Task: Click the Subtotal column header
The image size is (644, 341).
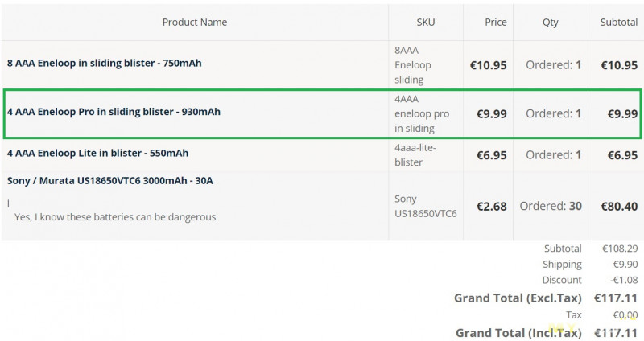Action: tap(618, 23)
